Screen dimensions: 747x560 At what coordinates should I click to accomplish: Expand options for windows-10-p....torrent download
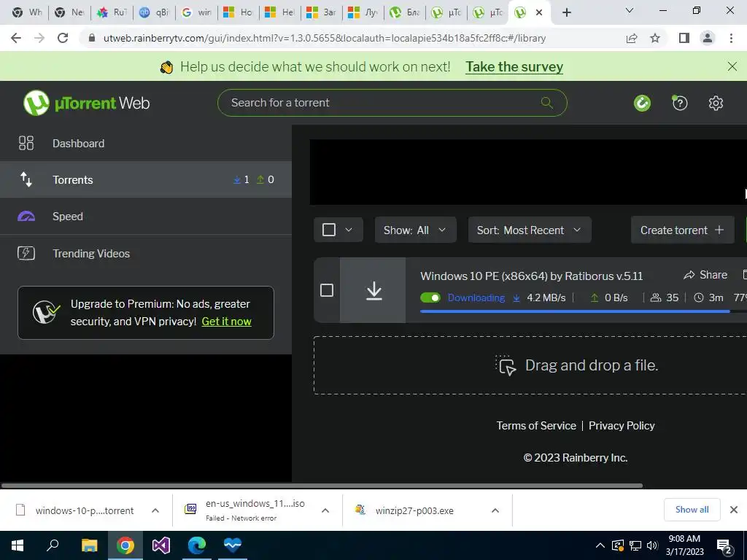click(x=155, y=510)
